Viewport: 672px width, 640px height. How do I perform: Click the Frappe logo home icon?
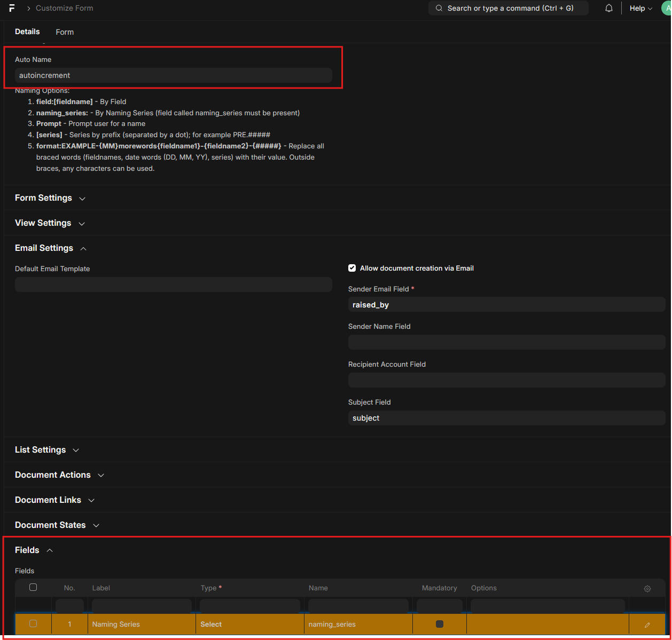(12, 8)
